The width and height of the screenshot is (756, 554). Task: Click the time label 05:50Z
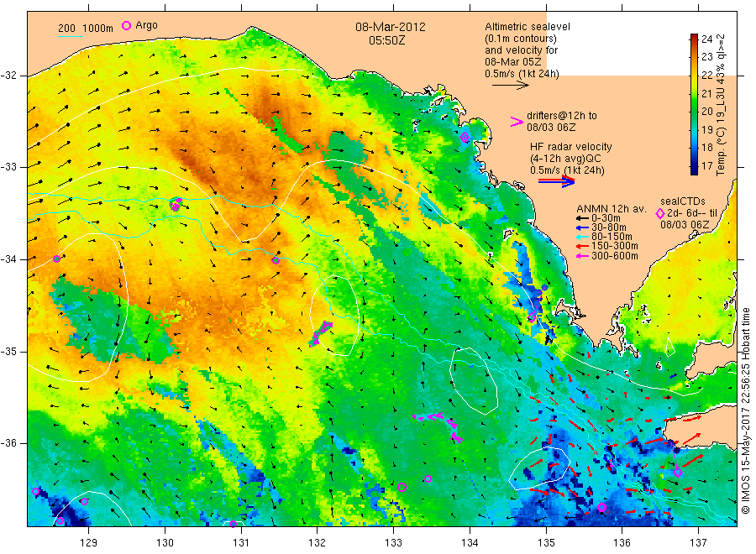387,40
